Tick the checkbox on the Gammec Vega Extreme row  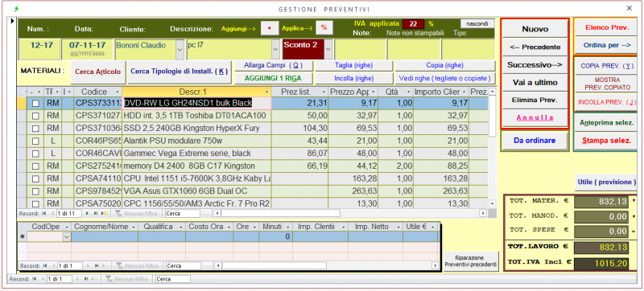[x=35, y=154]
